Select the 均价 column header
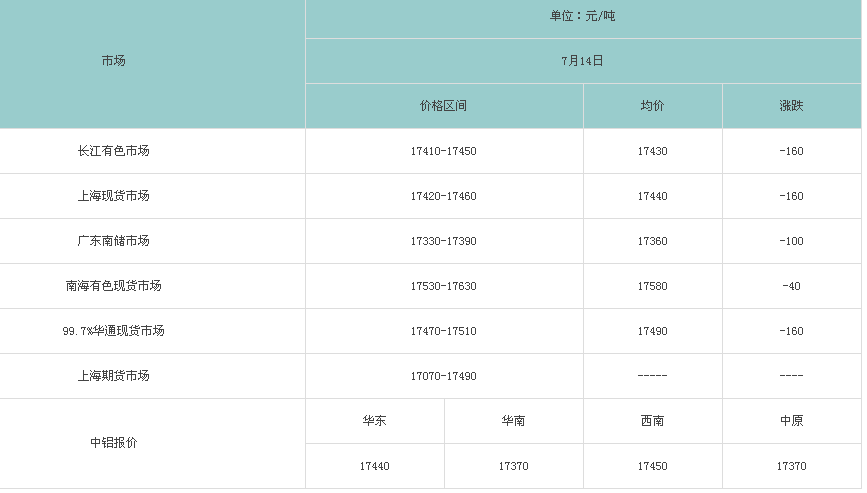 click(x=652, y=106)
